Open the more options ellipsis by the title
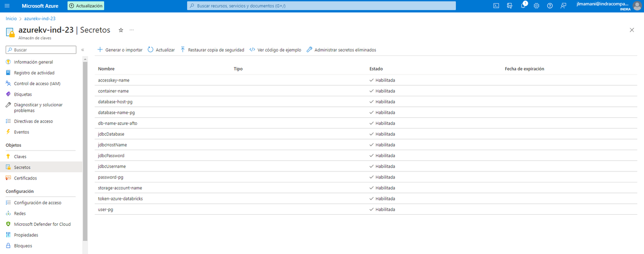The height and width of the screenshot is (254, 644). click(132, 30)
